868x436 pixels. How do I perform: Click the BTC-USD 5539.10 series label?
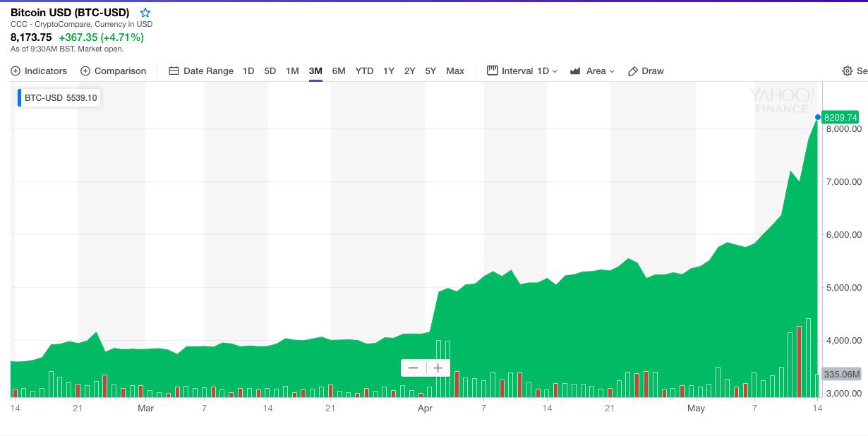[59, 98]
